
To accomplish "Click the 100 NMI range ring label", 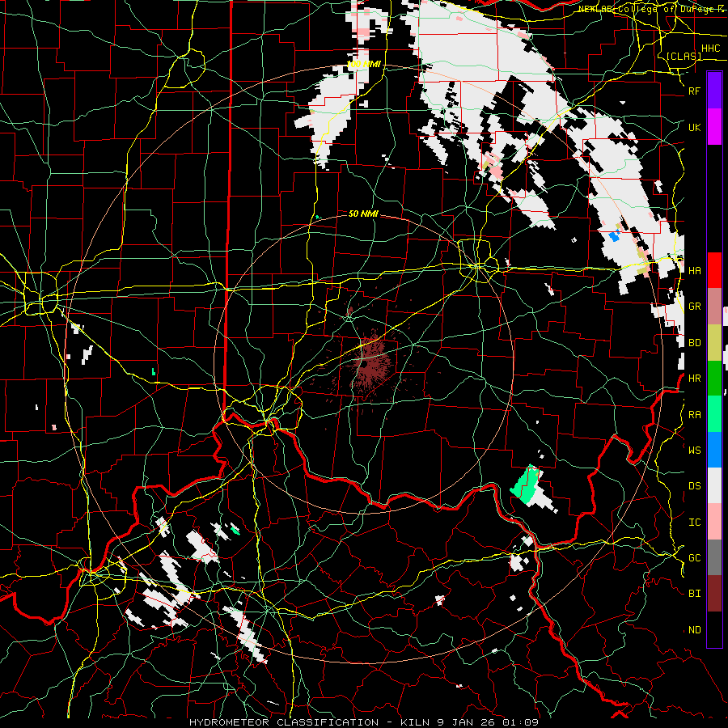I will tap(363, 64).
